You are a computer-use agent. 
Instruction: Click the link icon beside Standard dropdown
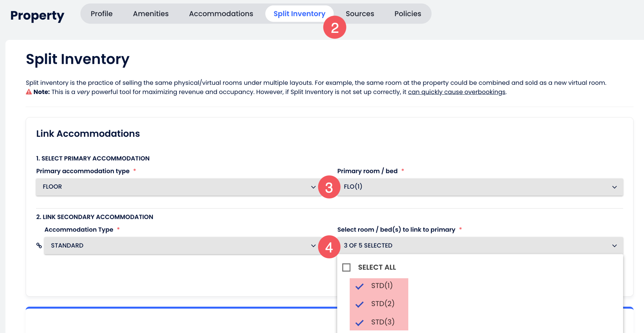[x=39, y=246]
